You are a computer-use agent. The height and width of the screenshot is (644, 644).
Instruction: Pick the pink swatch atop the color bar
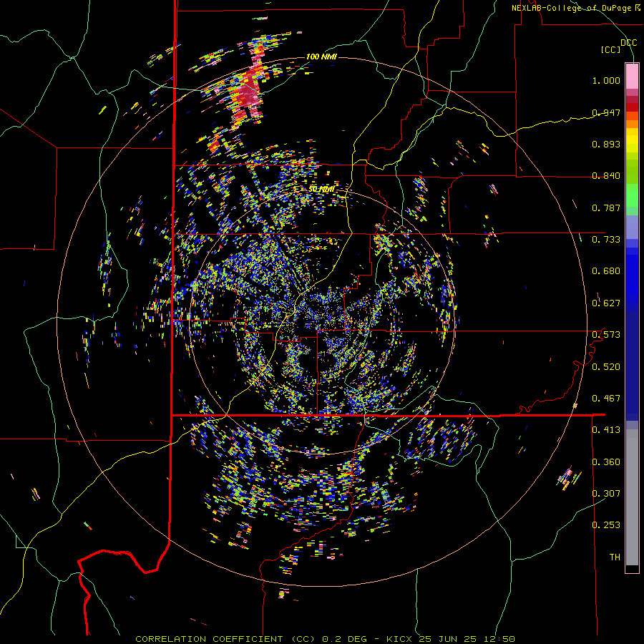click(x=632, y=76)
